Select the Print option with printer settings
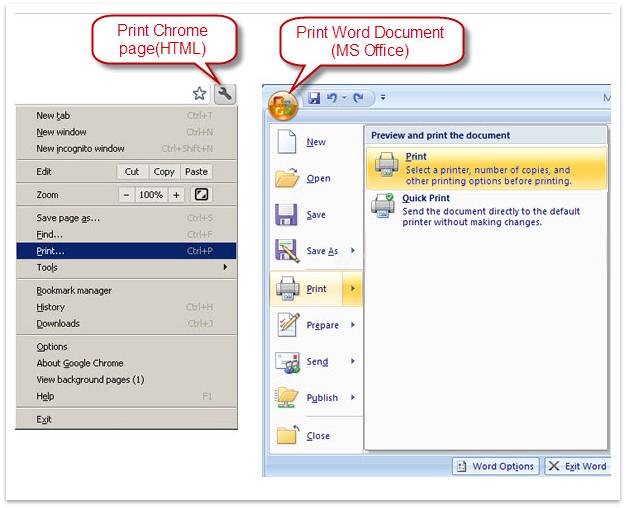Screen dimensions: 626x508 [487, 168]
